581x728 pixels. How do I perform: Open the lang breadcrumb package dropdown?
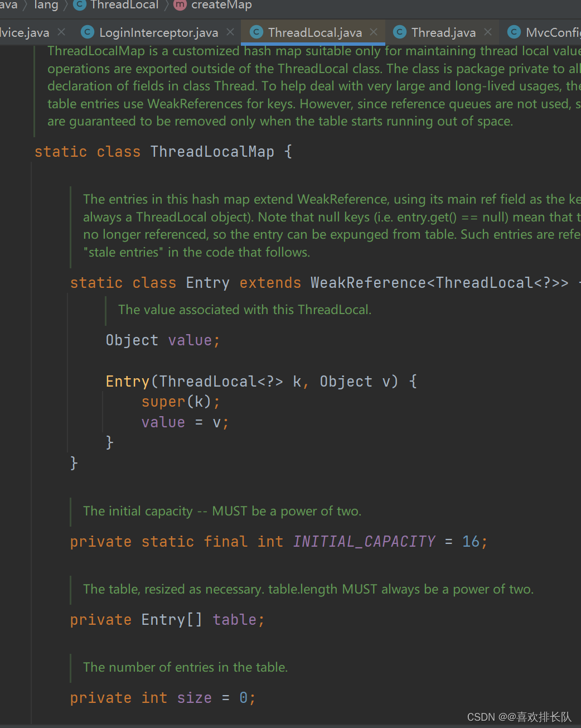tap(46, 6)
